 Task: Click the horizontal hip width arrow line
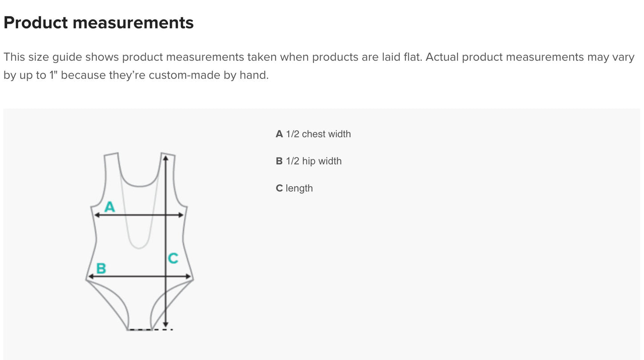(x=139, y=277)
